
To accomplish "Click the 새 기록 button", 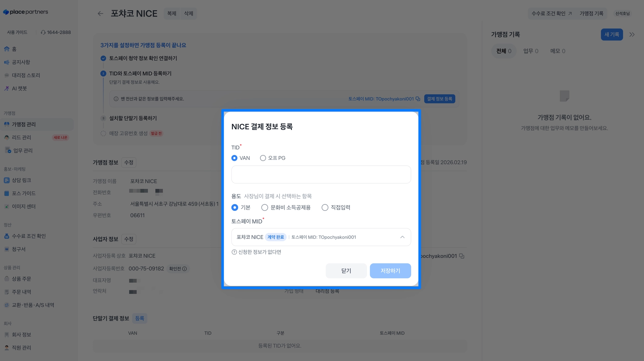I will [612, 35].
